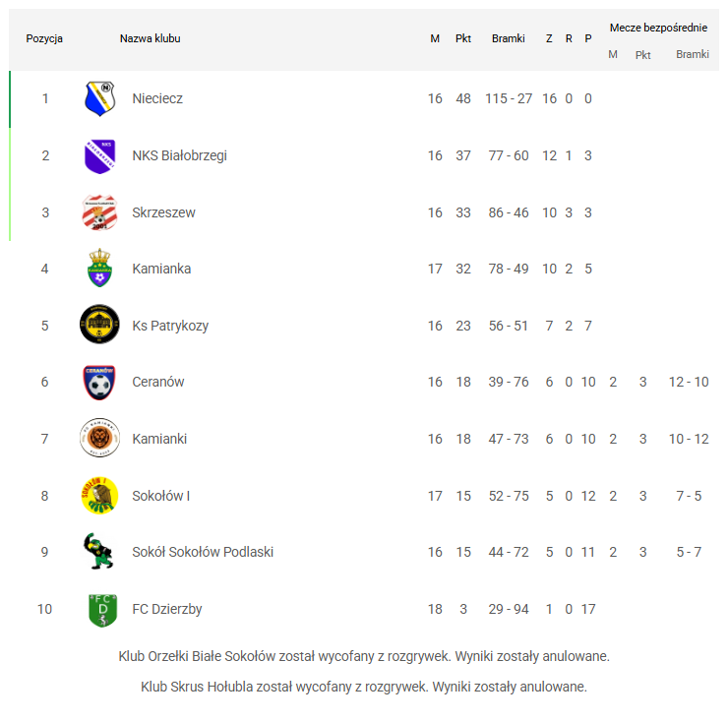Image resolution: width=728 pixels, height=722 pixels.
Task: Click the first Bramki goals column header
Action: (509, 39)
